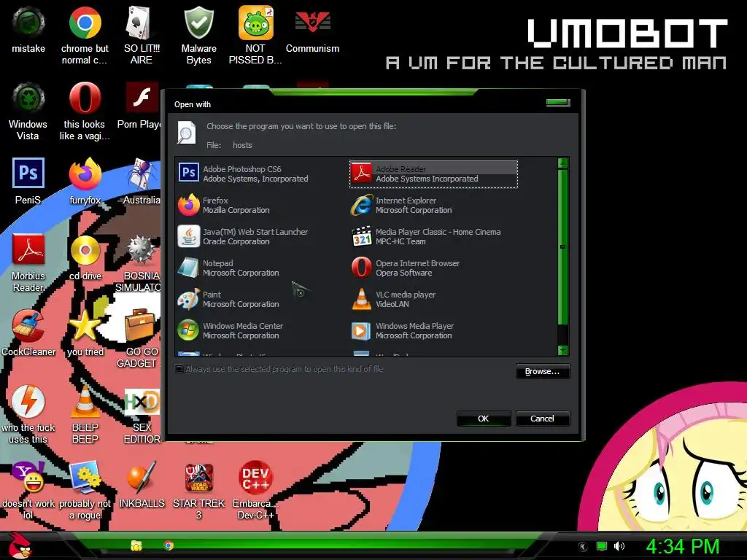Open the STAR TREK 3 desktop icon
Image resolution: width=747 pixels, height=560 pixels.
tap(198, 491)
